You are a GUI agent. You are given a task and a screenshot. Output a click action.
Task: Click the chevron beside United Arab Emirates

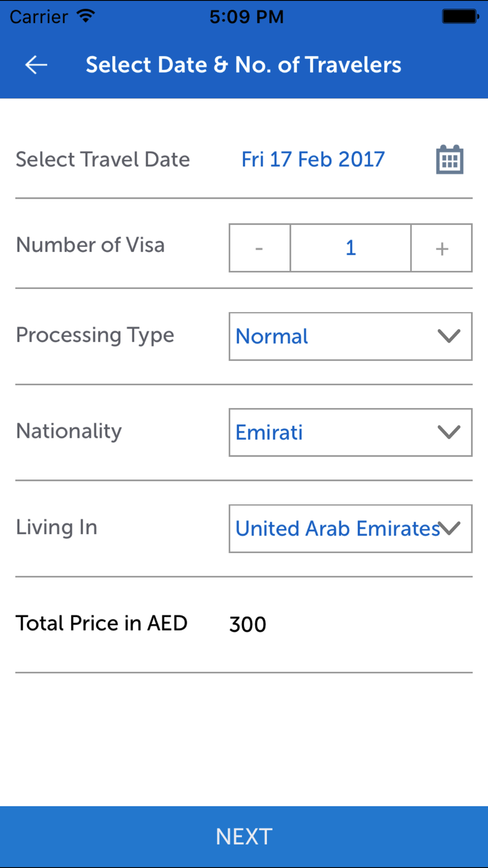[x=449, y=528]
